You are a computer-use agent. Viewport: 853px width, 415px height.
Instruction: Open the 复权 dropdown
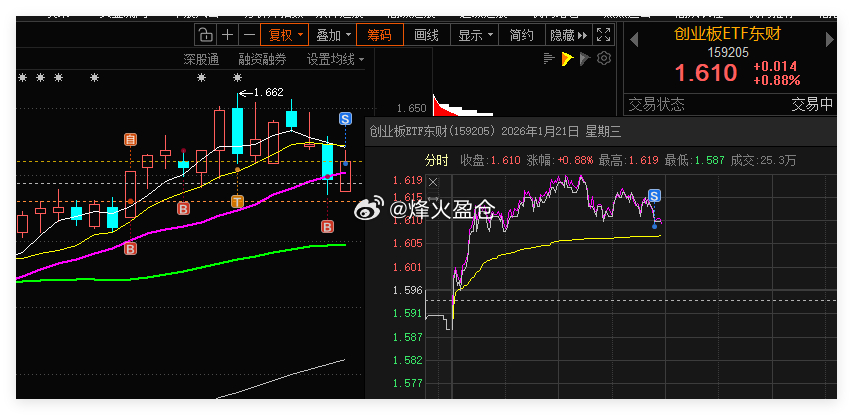click(x=285, y=35)
